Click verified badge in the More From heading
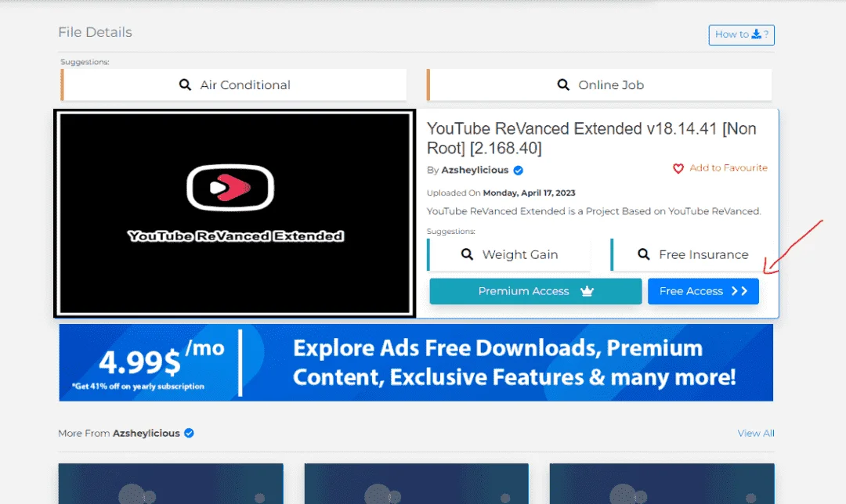Screen dimensions: 846x504 pos(189,433)
